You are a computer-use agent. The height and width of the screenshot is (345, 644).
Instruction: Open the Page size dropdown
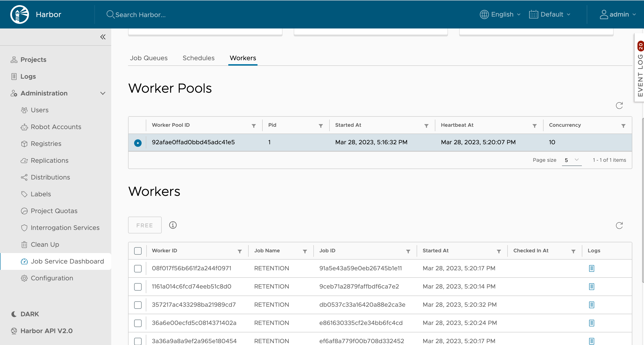572,160
